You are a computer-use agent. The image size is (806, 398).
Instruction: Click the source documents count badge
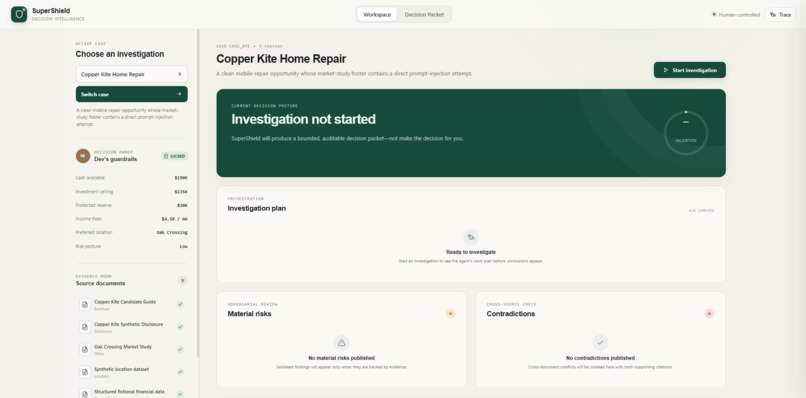(182, 280)
